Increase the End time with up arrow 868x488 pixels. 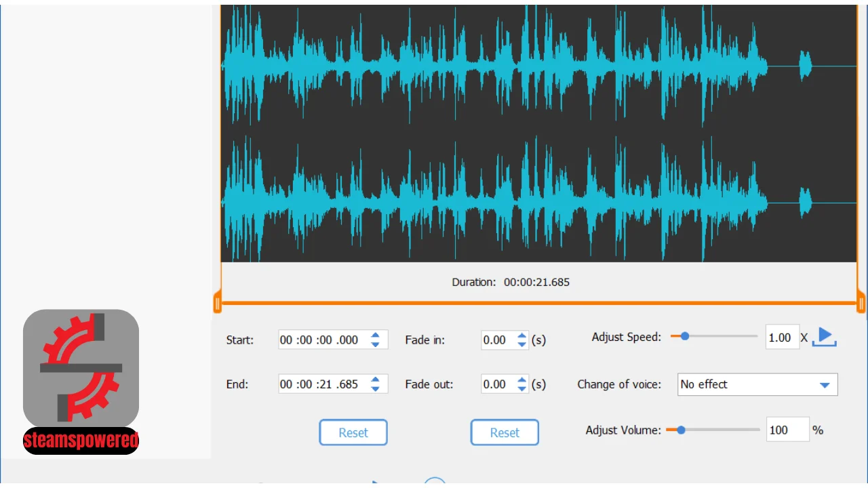click(375, 380)
